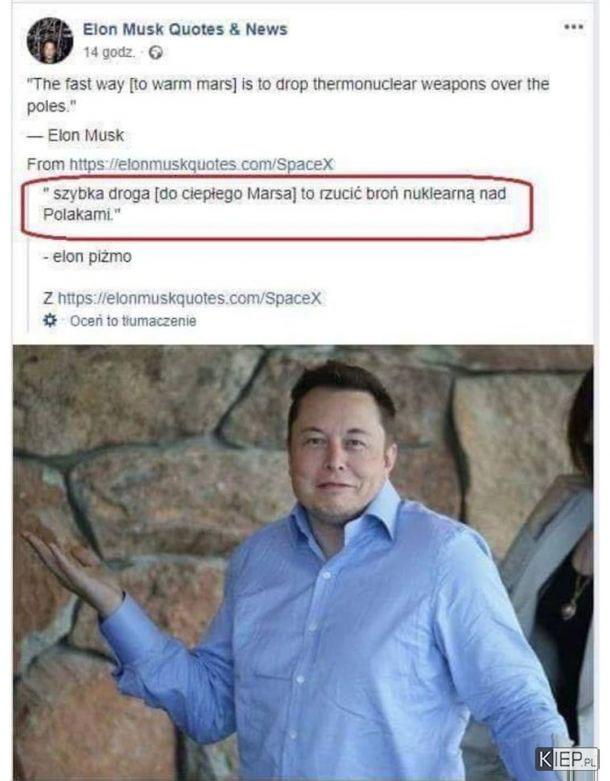Click the globe public-audience icon
Viewport: 610px width, 781px height.
click(x=156, y=53)
